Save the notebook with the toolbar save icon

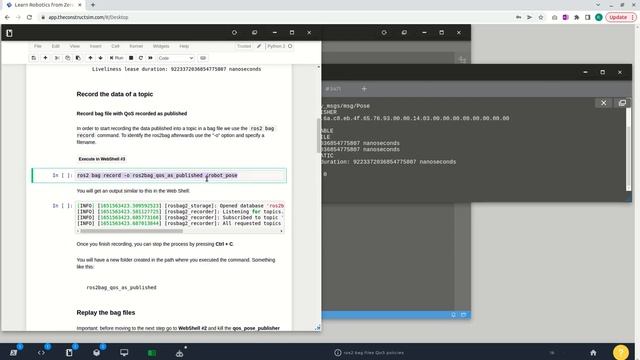coord(34,58)
